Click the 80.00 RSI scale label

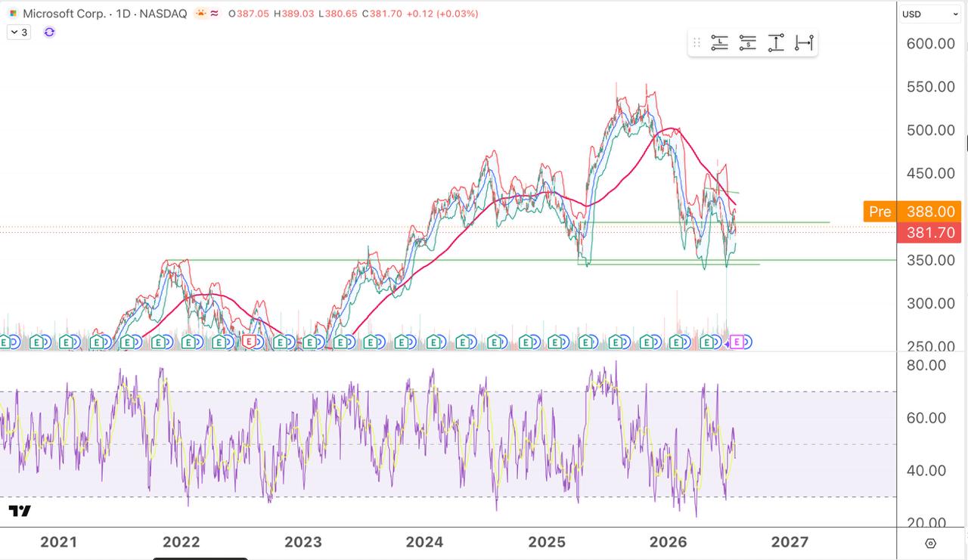pyautogui.click(x=926, y=365)
